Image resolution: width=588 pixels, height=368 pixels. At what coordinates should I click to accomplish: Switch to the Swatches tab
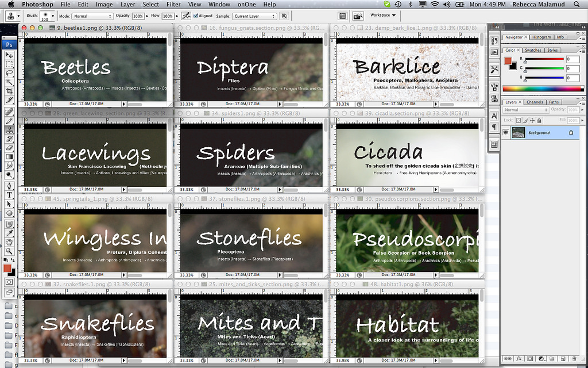coord(533,51)
